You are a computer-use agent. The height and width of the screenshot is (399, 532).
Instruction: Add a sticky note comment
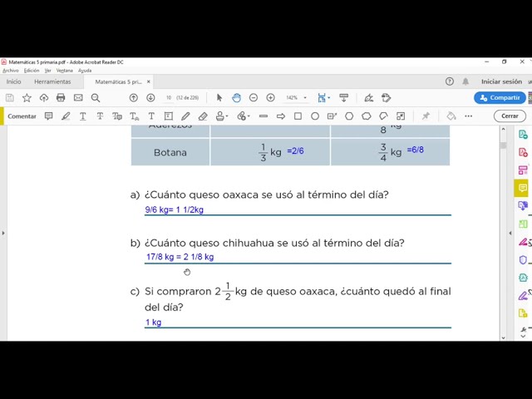(49, 116)
